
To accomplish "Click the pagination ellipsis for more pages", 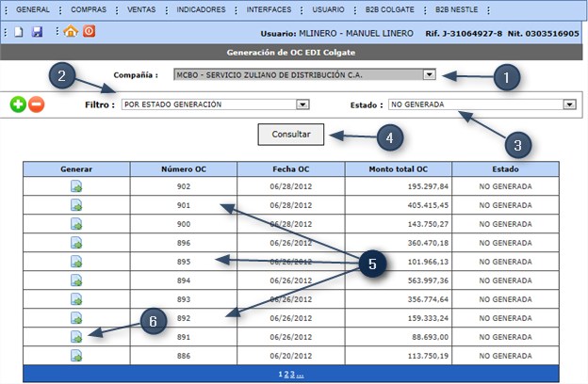I will 301,374.
